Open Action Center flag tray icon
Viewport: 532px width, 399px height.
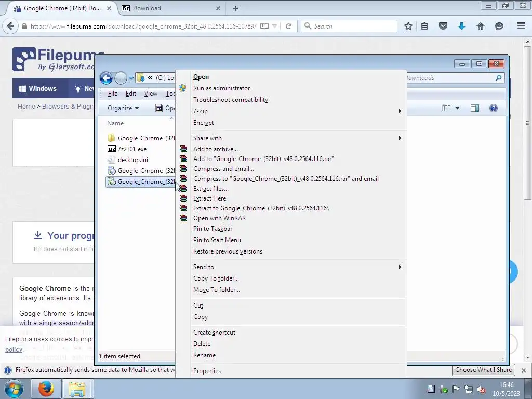456,389
